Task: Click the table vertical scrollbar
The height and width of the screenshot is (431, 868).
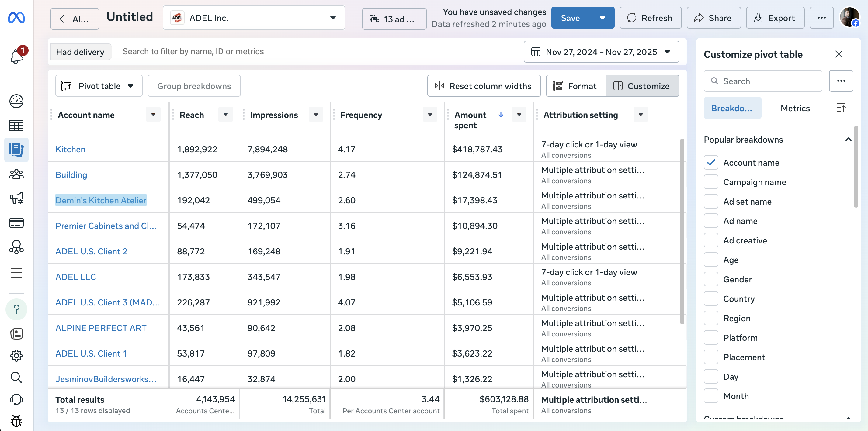Action: (x=682, y=231)
